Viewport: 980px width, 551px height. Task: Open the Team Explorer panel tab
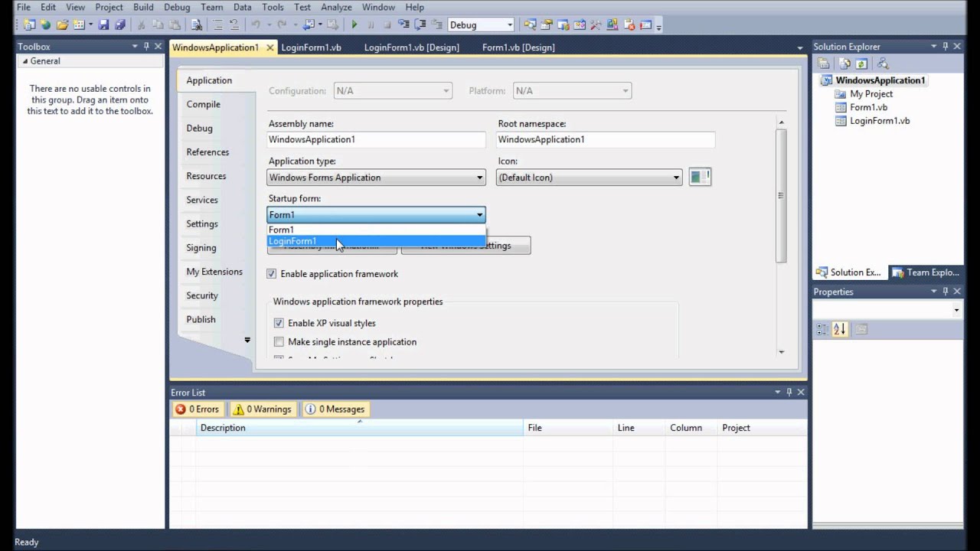tap(925, 272)
